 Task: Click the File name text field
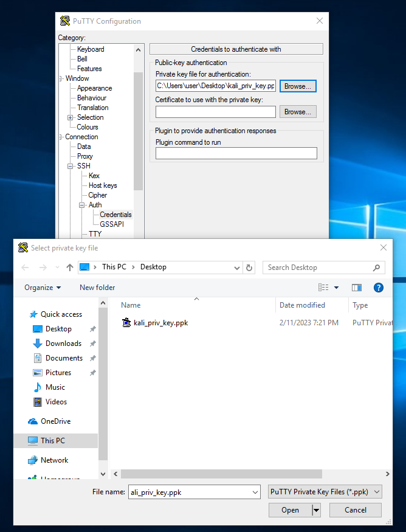point(190,492)
